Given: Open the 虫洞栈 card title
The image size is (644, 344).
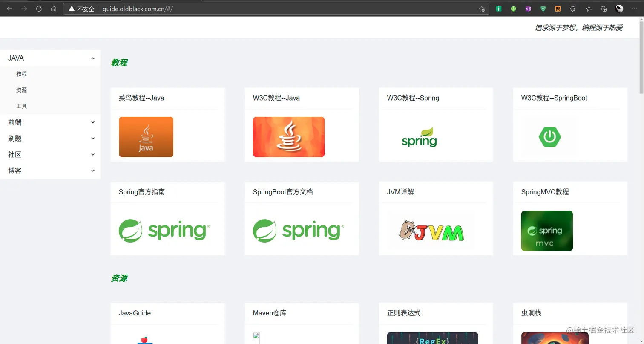Looking at the screenshot, I should pos(531,313).
